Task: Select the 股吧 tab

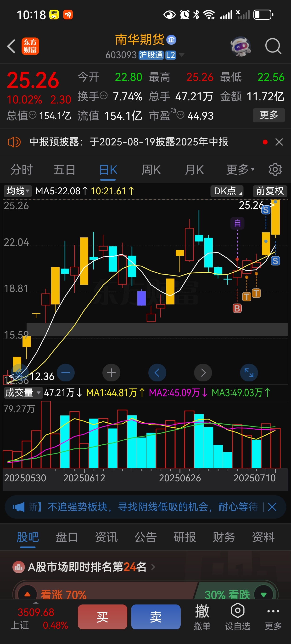Action: click(28, 537)
